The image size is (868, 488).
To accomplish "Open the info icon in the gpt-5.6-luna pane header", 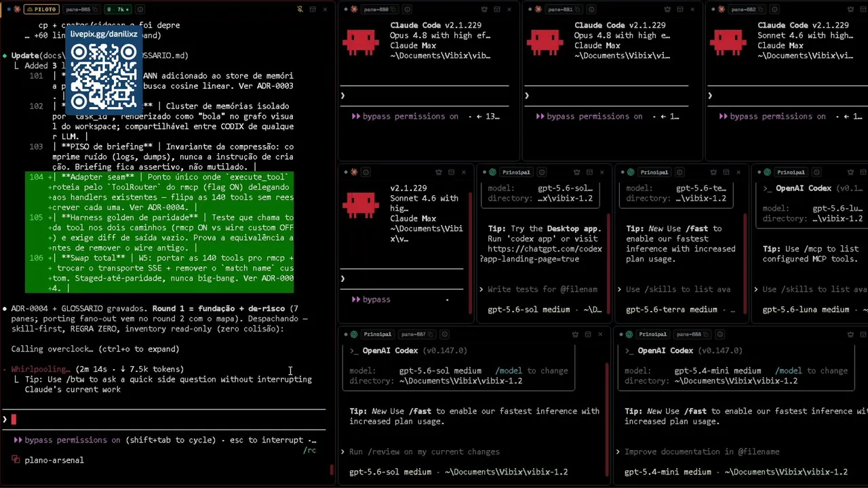I will 816,172.
